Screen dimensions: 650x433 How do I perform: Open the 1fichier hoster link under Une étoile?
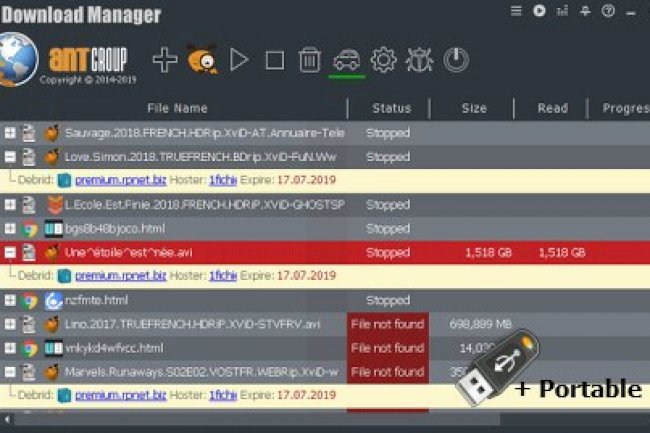pyautogui.click(x=223, y=276)
